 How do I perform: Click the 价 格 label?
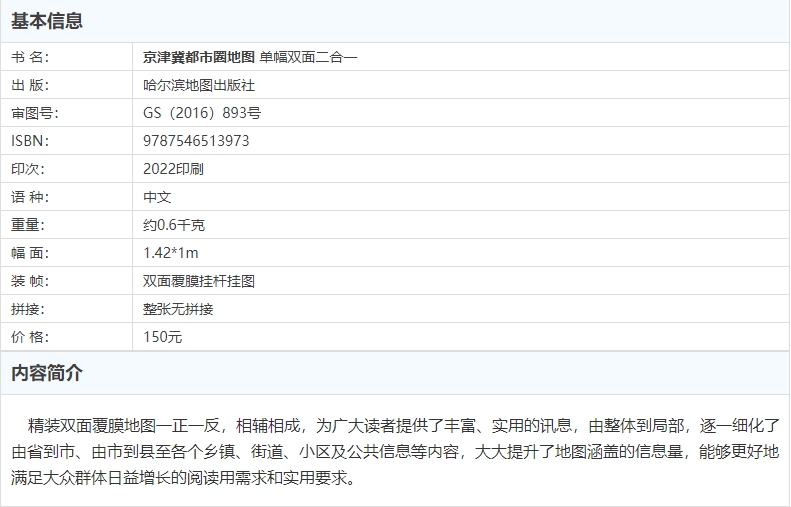click(x=30, y=336)
